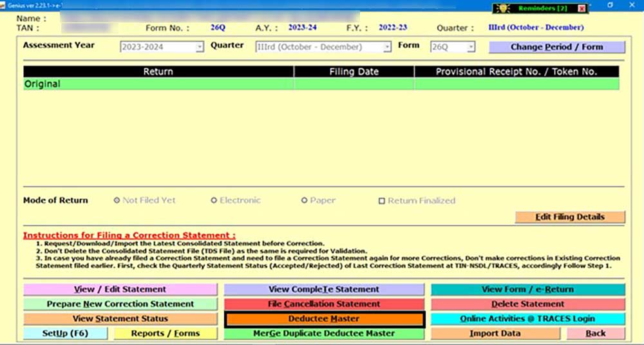Open View / Edit Statement
Viewport: 644px width, 345px height.
pyautogui.click(x=120, y=290)
